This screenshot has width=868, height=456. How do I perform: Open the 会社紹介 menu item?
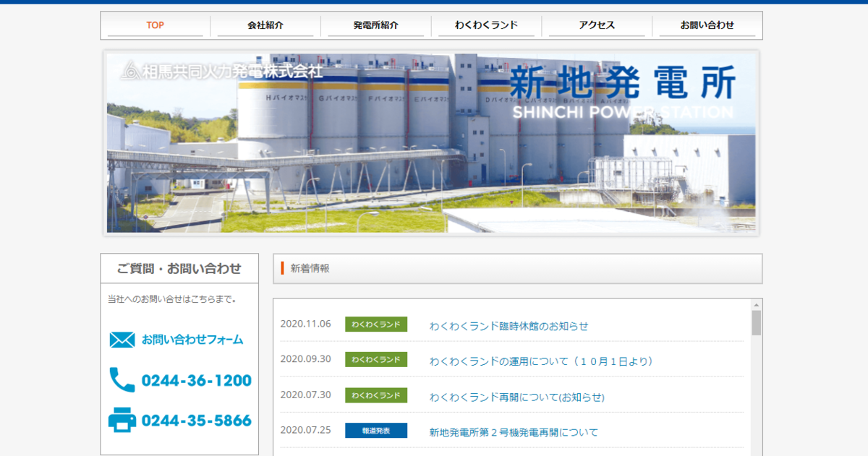pos(265,25)
